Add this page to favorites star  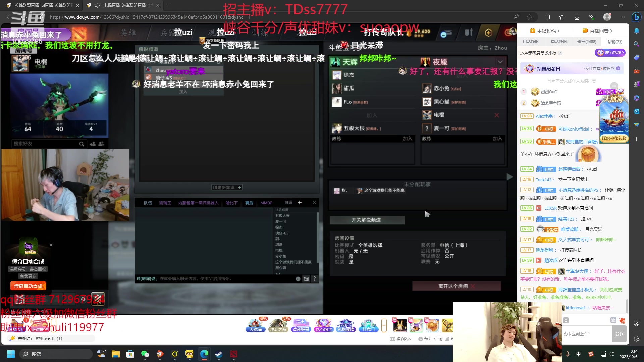point(530,17)
